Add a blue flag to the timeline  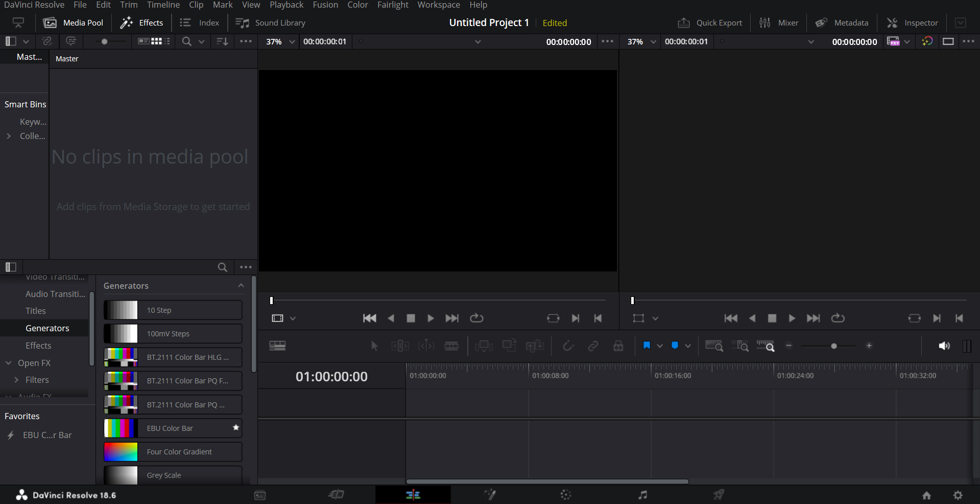pyautogui.click(x=647, y=346)
